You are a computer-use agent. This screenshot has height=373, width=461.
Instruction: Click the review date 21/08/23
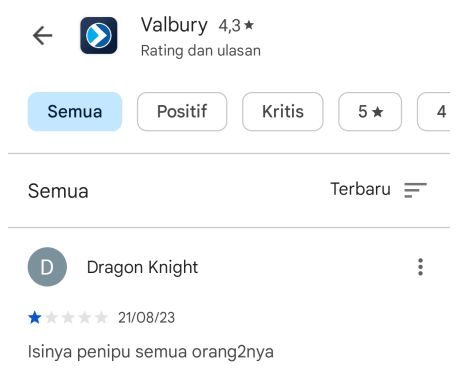(146, 317)
